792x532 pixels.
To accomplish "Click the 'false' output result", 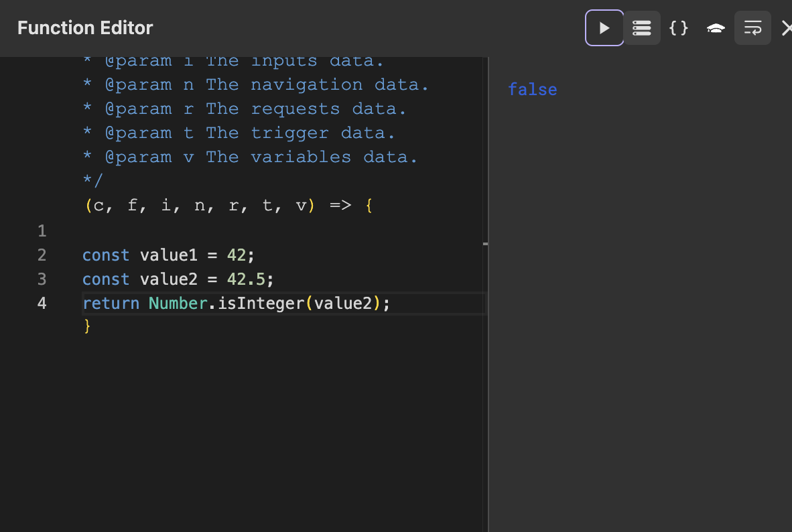I will pyautogui.click(x=533, y=89).
